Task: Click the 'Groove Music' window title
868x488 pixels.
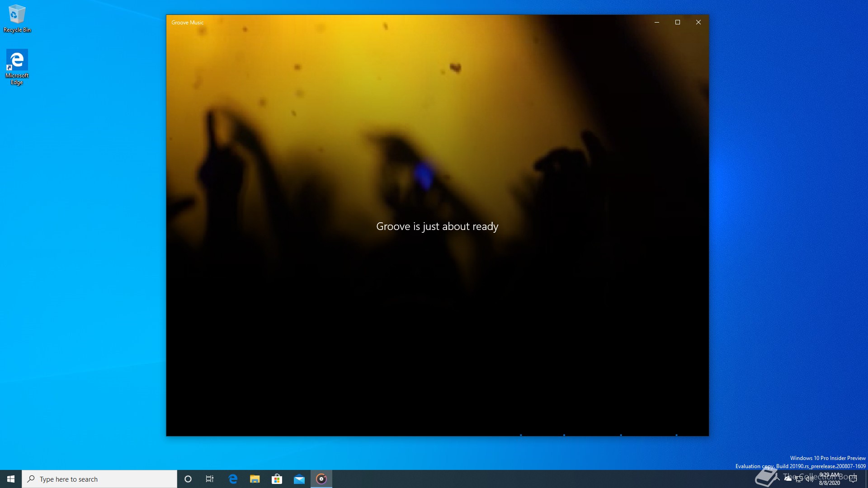Action: coord(188,23)
